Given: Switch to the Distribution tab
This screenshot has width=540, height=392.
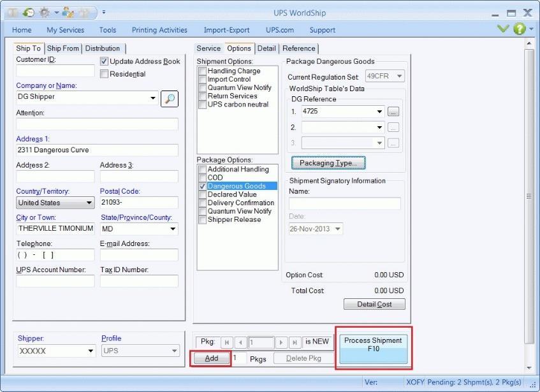Looking at the screenshot, I should [103, 48].
